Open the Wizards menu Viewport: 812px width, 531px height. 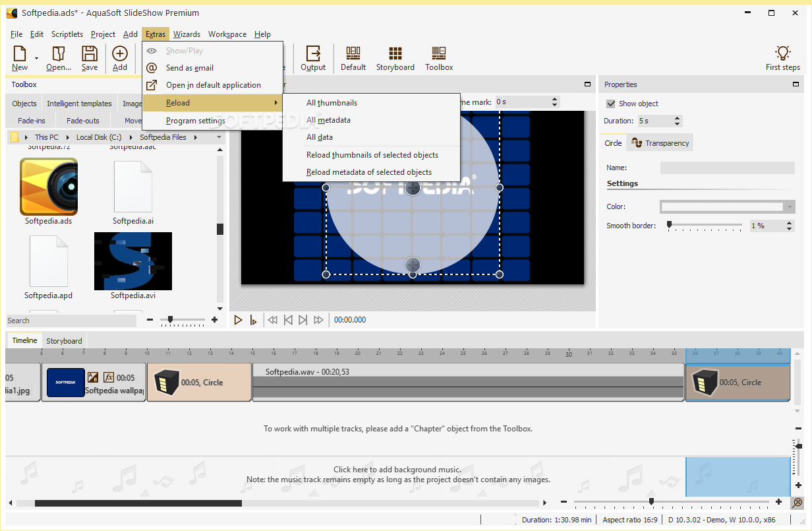pos(187,34)
